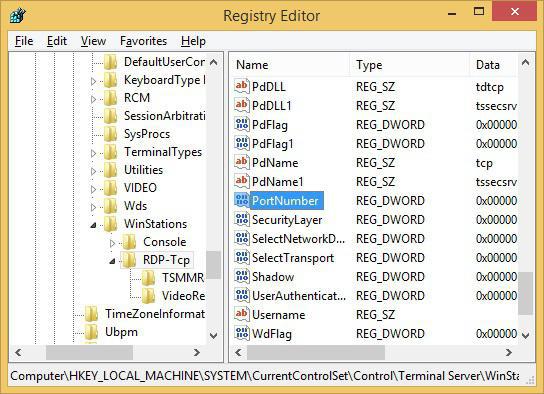Screen dimensions: 544x394
Task: Minimize the Registry Editor window
Action: coord(451,13)
